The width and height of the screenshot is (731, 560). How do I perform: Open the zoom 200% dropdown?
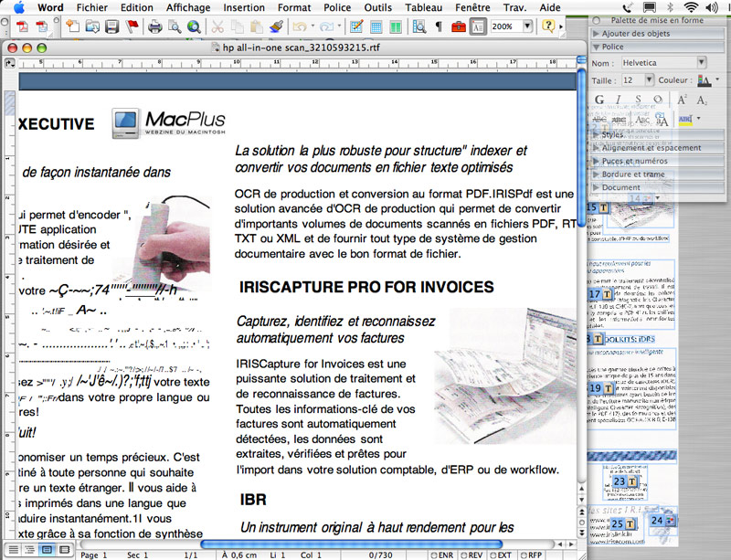pyautogui.click(x=528, y=26)
